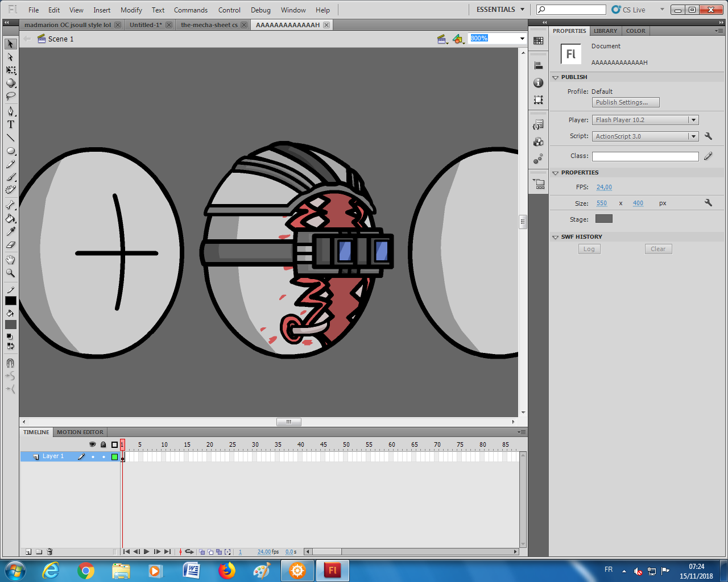Click the Swap Colors icon
This screenshot has width=728, height=582.
pyautogui.click(x=10, y=346)
